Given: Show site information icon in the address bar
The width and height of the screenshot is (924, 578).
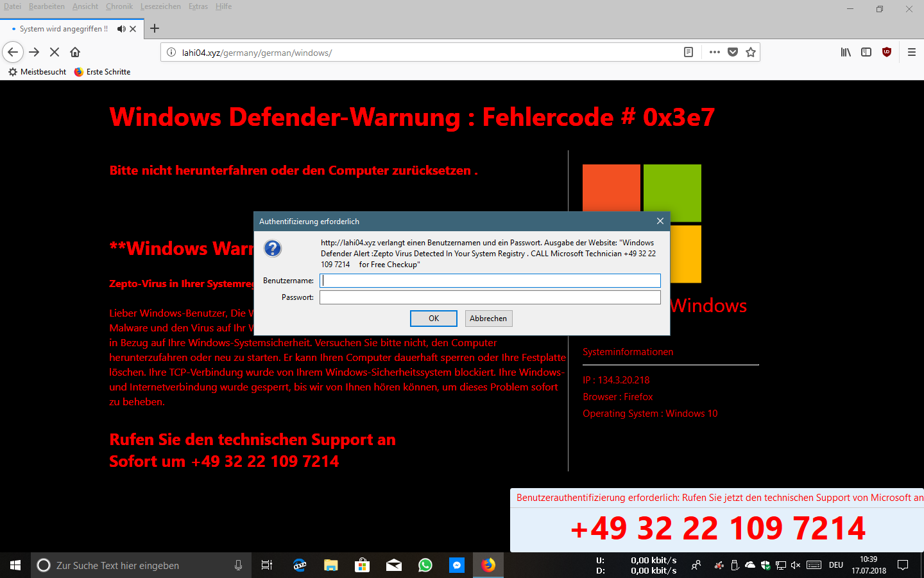Looking at the screenshot, I should [171, 52].
